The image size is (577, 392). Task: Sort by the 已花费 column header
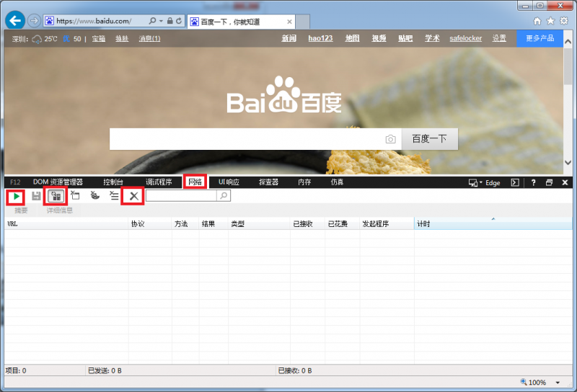tap(342, 223)
